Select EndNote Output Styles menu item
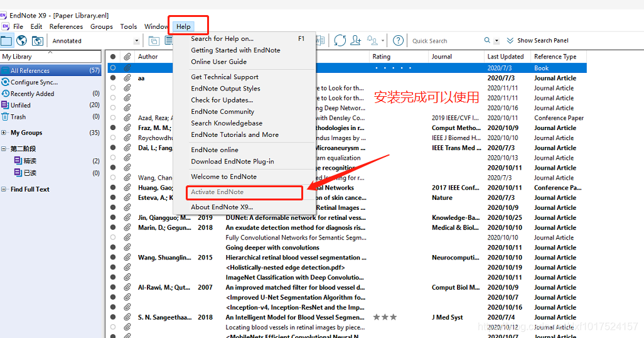The width and height of the screenshot is (644, 338). click(x=225, y=89)
